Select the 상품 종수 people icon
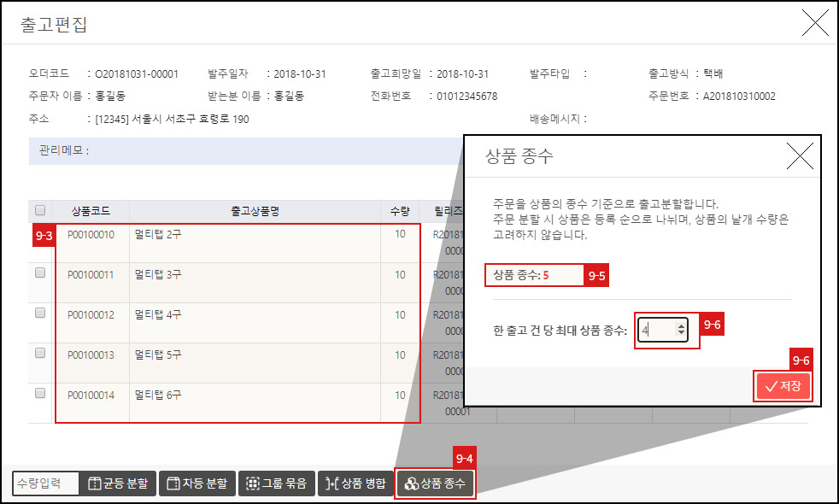The image size is (839, 504). (x=410, y=483)
